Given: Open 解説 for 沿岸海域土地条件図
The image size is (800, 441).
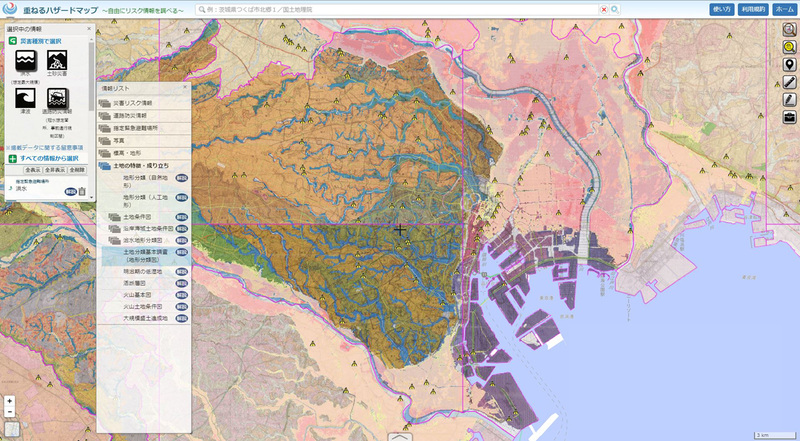Looking at the screenshot, I should [x=182, y=229].
